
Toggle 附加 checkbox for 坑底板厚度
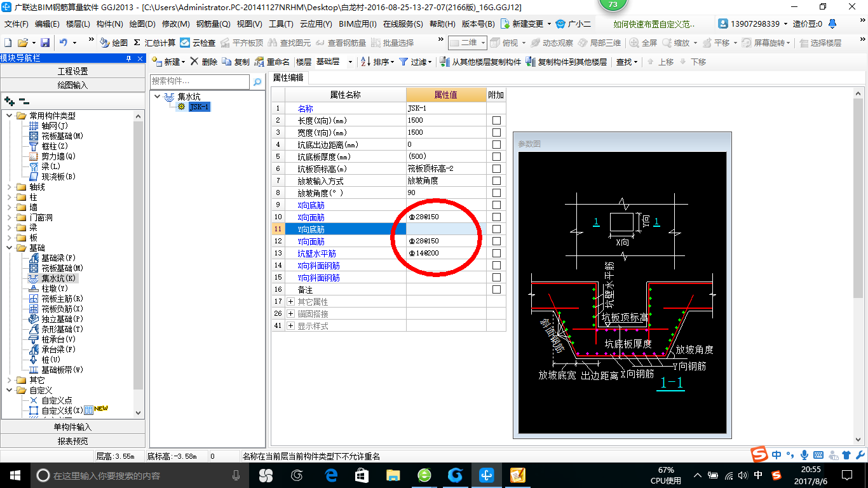coord(496,156)
